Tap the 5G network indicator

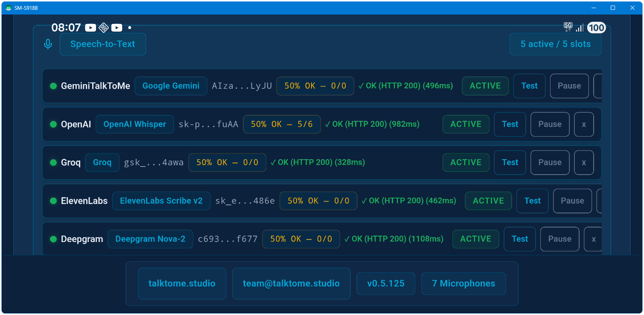pyautogui.click(x=568, y=27)
